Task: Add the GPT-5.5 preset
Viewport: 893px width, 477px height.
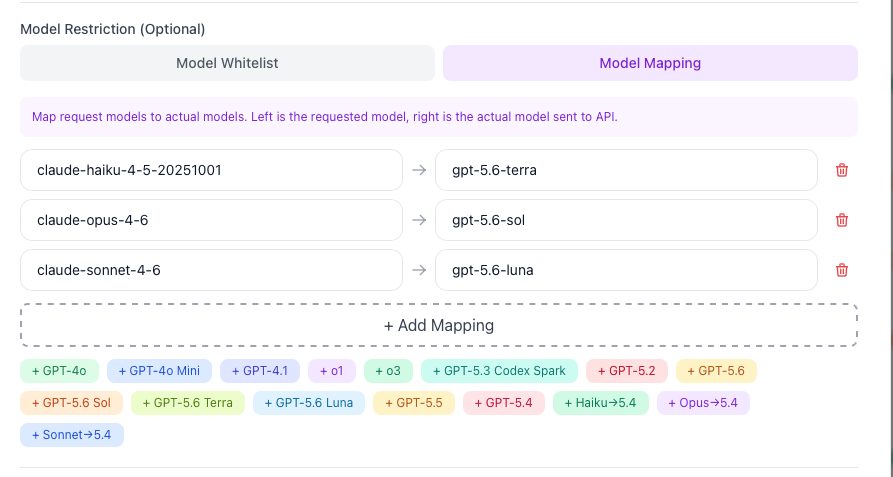Action: coord(414,403)
